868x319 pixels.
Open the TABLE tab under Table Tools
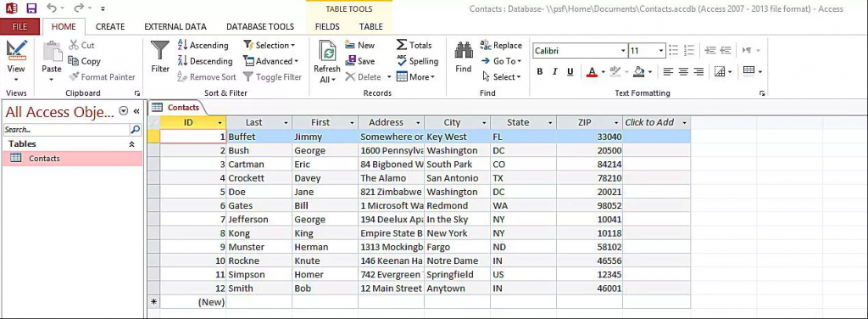(x=370, y=26)
